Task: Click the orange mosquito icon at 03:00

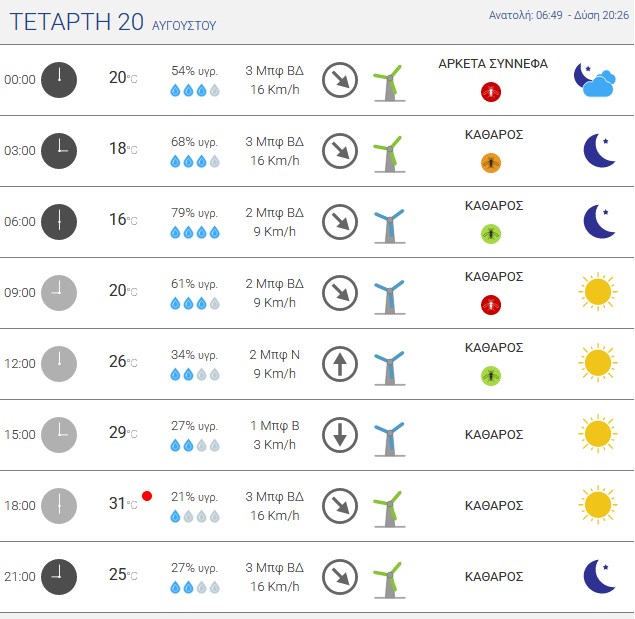Action: [490, 163]
